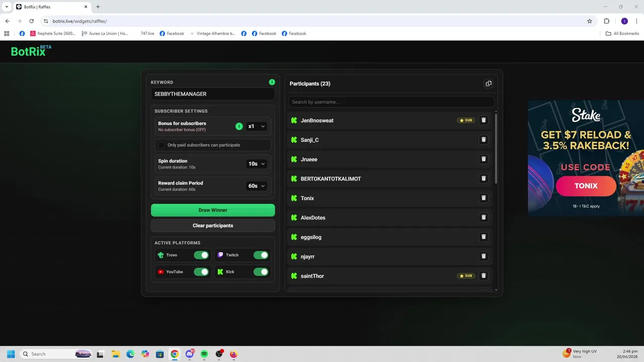Remove AlexDotes with trash icon
The image size is (644, 362).
point(484,218)
